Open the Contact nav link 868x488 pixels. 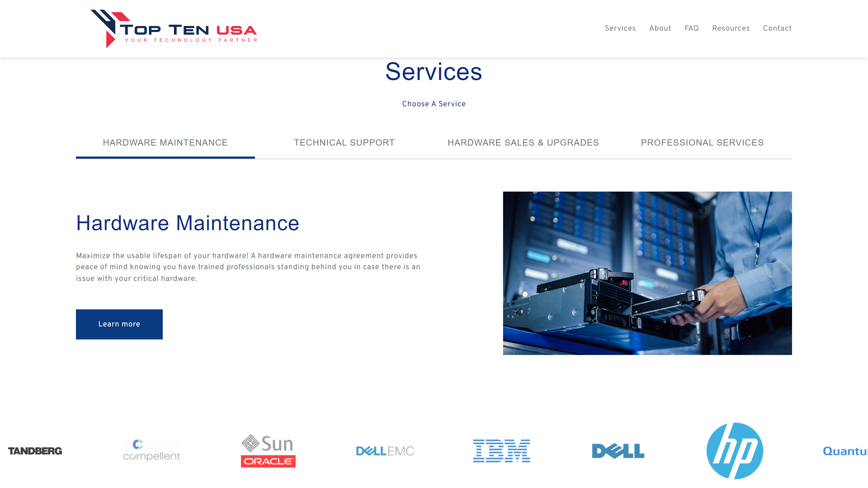(777, 28)
